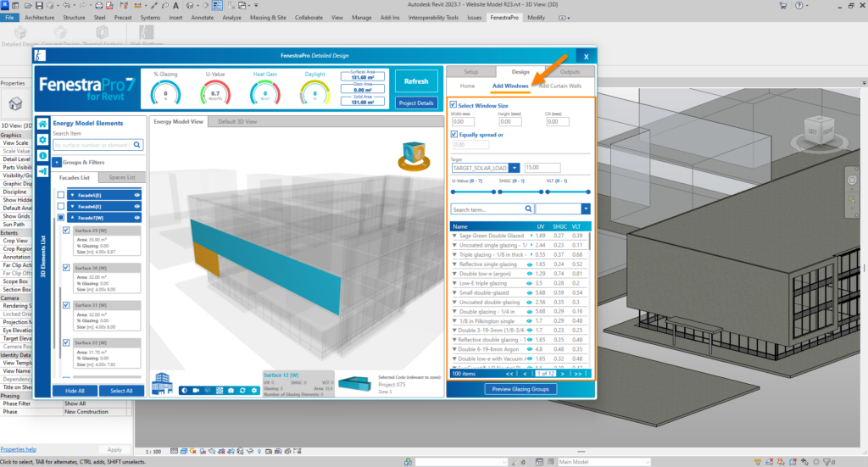The width and height of the screenshot is (868, 467).
Task: Click the Project Details button
Action: (x=416, y=103)
